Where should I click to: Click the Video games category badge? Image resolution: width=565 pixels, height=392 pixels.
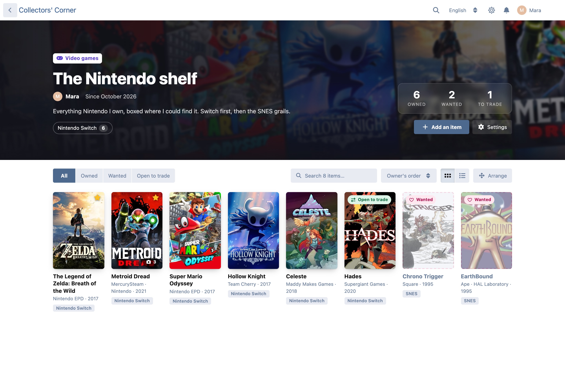click(x=77, y=58)
